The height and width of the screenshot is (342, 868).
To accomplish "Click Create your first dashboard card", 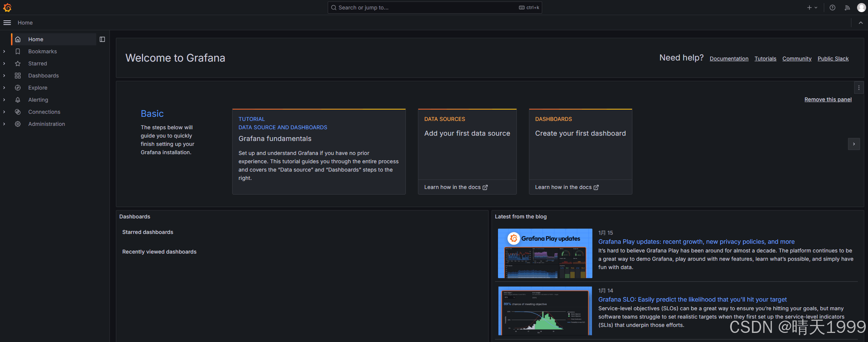I will (580, 144).
